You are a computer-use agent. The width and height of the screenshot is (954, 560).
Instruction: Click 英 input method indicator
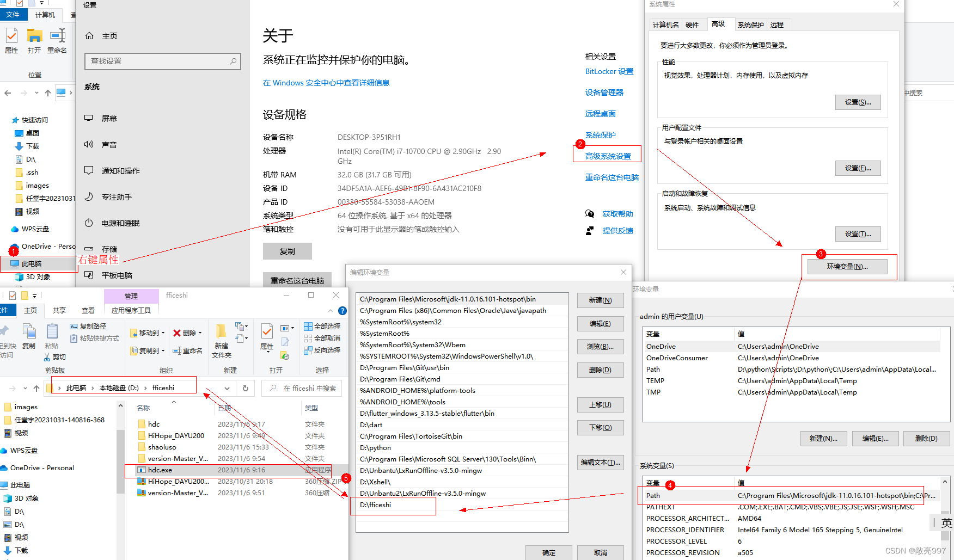pos(946,523)
